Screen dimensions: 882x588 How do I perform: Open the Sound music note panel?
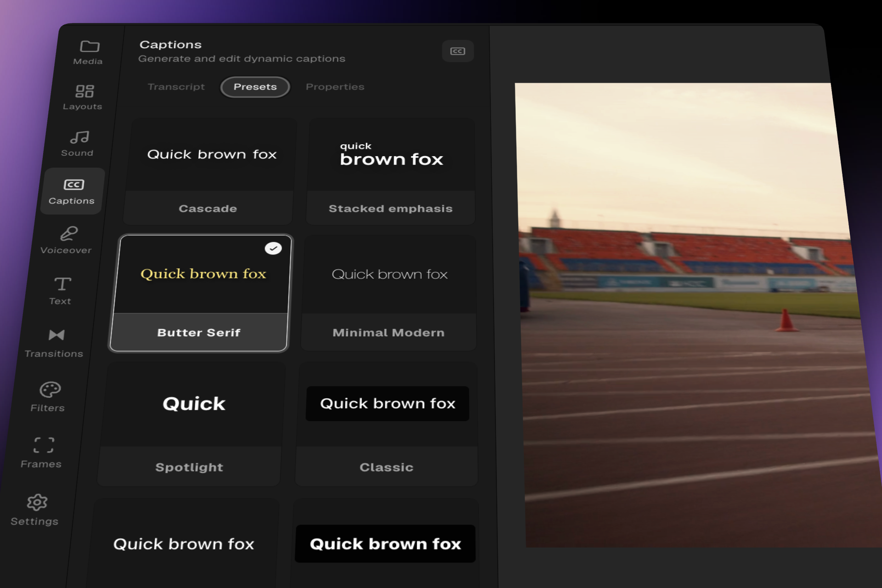pyautogui.click(x=79, y=143)
